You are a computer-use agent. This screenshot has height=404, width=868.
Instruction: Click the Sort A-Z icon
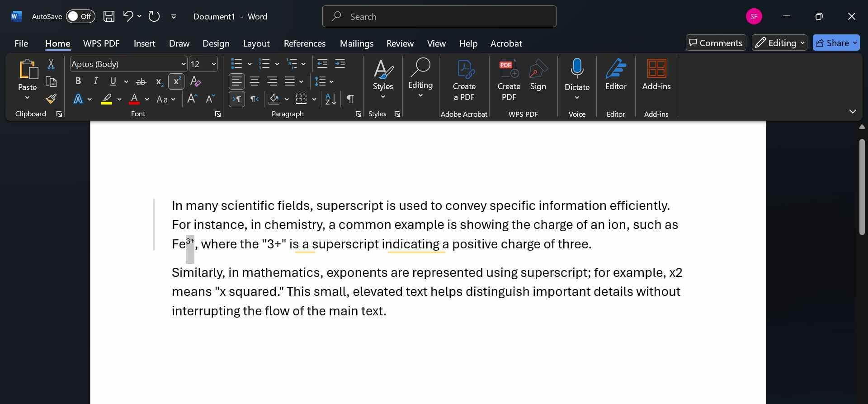[330, 99]
